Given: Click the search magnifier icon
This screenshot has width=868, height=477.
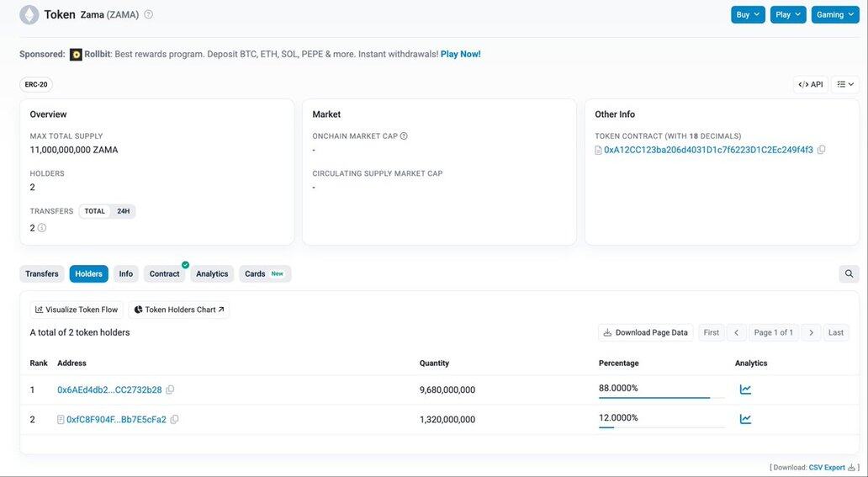Looking at the screenshot, I should click(849, 273).
